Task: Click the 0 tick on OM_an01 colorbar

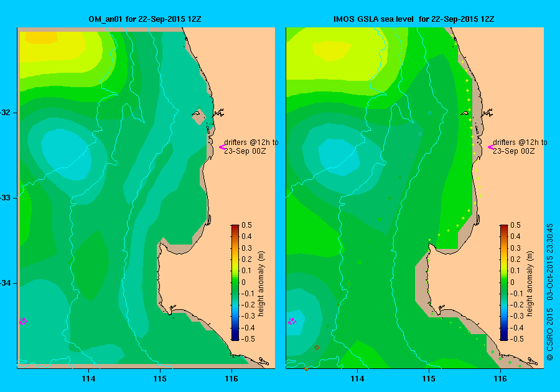Action: tap(244, 282)
